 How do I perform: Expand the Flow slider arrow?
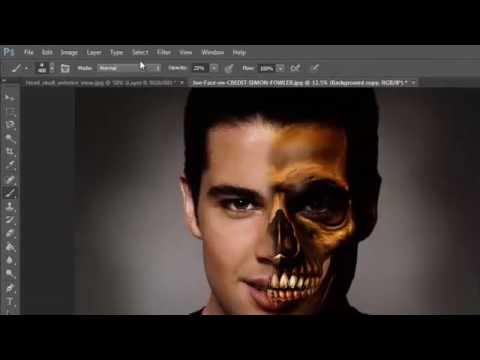(x=281, y=68)
